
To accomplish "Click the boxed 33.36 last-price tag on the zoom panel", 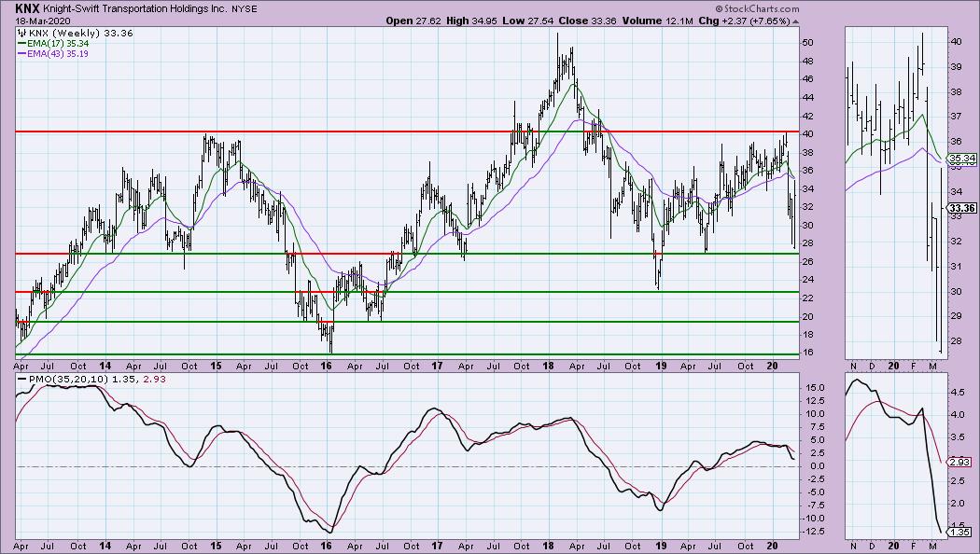I will click(962, 209).
